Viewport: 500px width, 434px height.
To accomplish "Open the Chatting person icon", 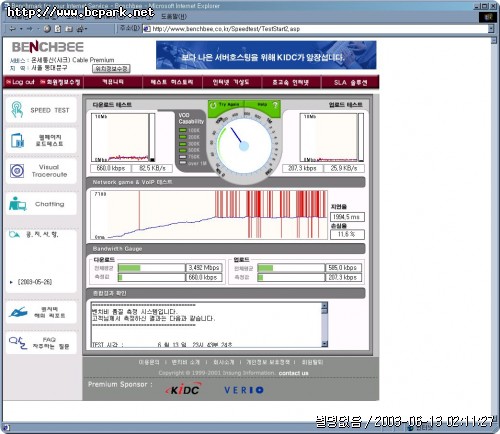I will [x=18, y=204].
